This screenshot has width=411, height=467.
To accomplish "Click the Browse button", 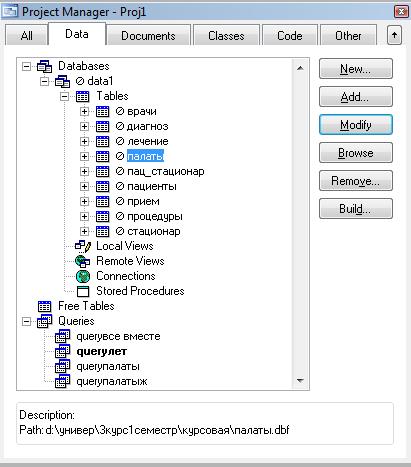I will point(356,153).
